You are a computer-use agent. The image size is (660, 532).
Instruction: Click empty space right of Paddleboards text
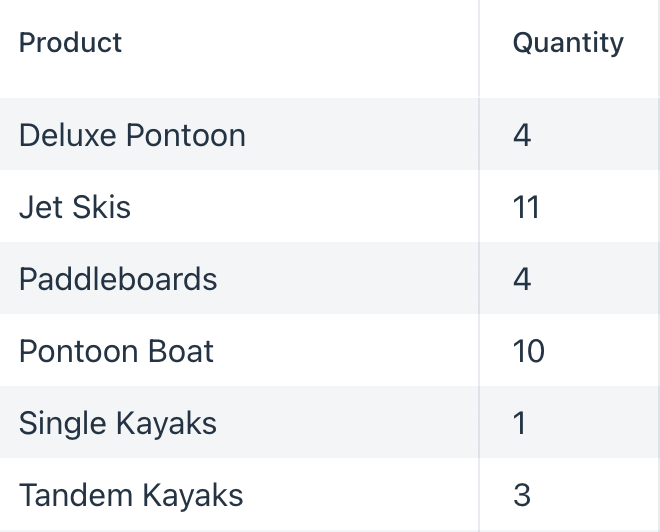pos(347,279)
